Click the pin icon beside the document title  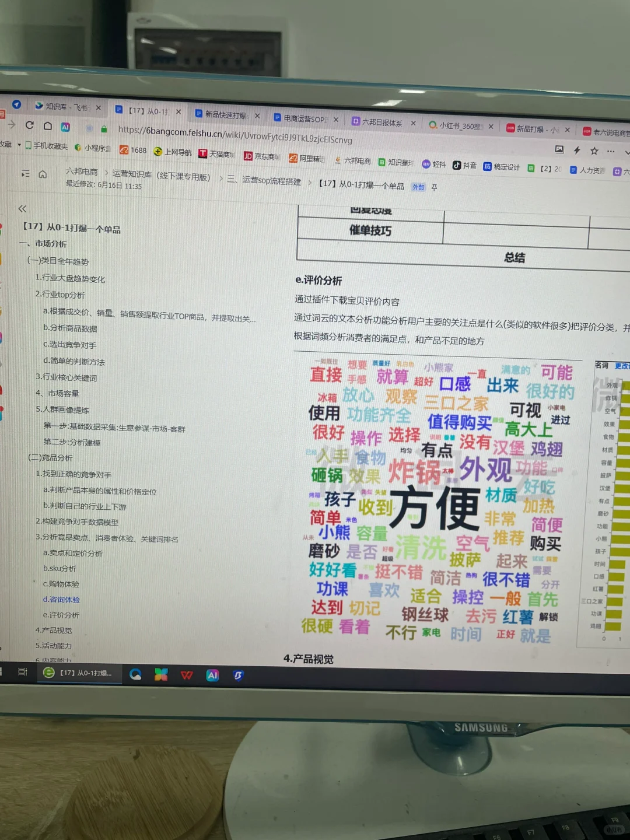434,187
